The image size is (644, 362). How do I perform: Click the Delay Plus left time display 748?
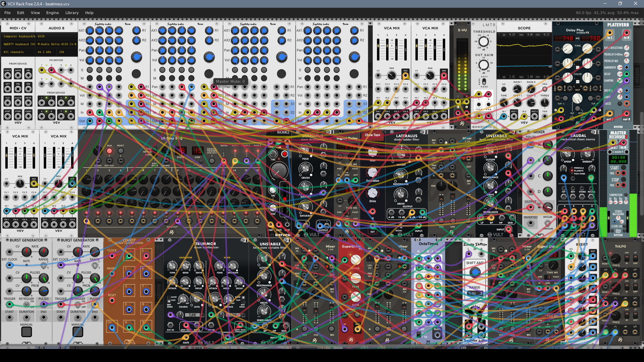coord(564,38)
